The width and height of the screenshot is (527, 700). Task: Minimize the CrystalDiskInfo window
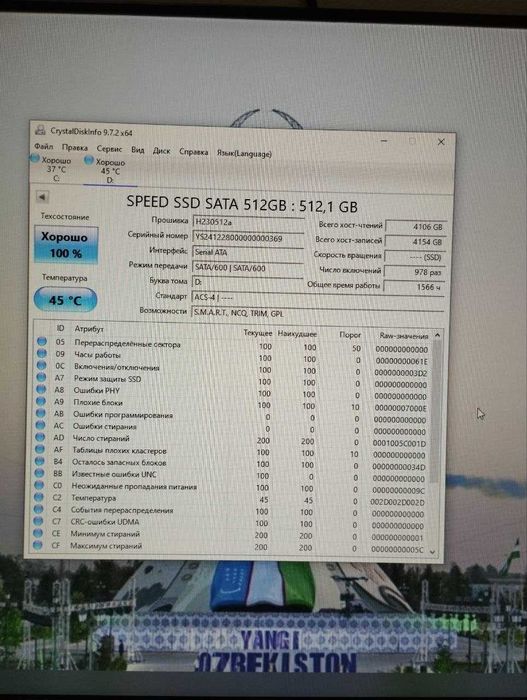[384, 141]
